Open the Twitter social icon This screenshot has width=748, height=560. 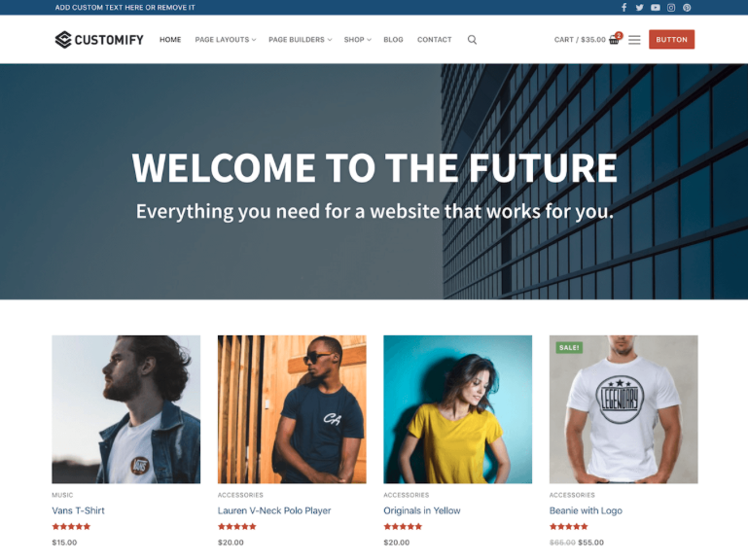click(x=640, y=7)
